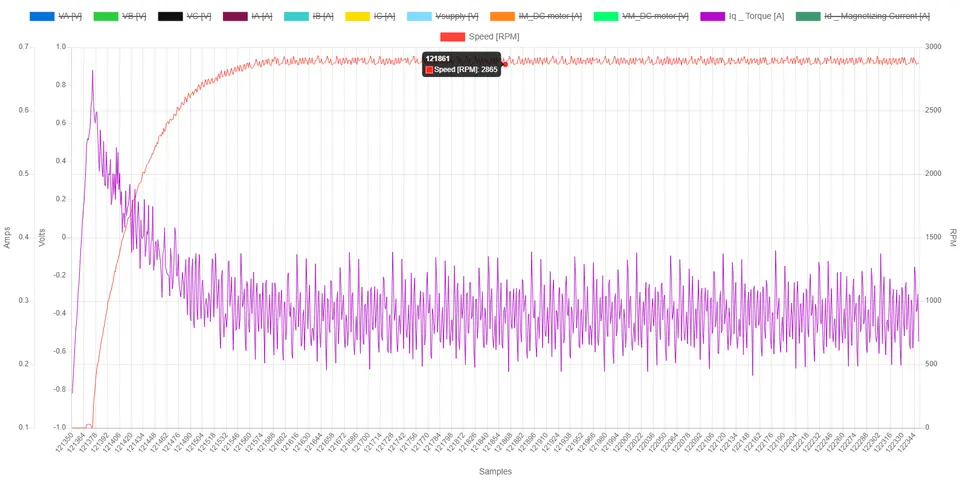
Task: Click the highlighted red data point at sample 121861
Action: 505,64
